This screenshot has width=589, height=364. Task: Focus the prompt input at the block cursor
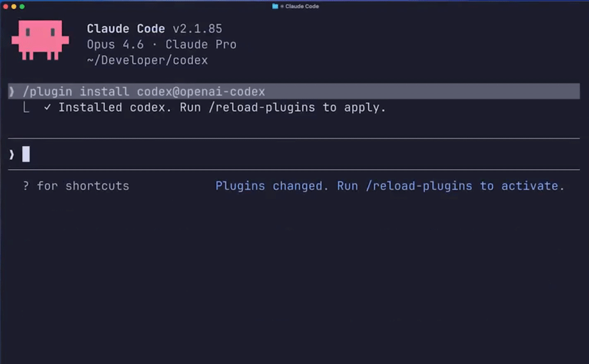[26, 154]
